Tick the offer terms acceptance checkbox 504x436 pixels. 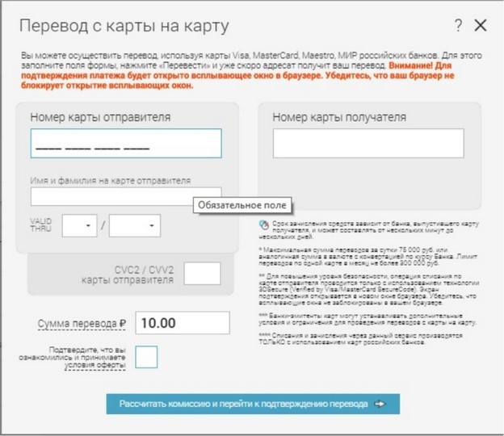tap(146, 357)
